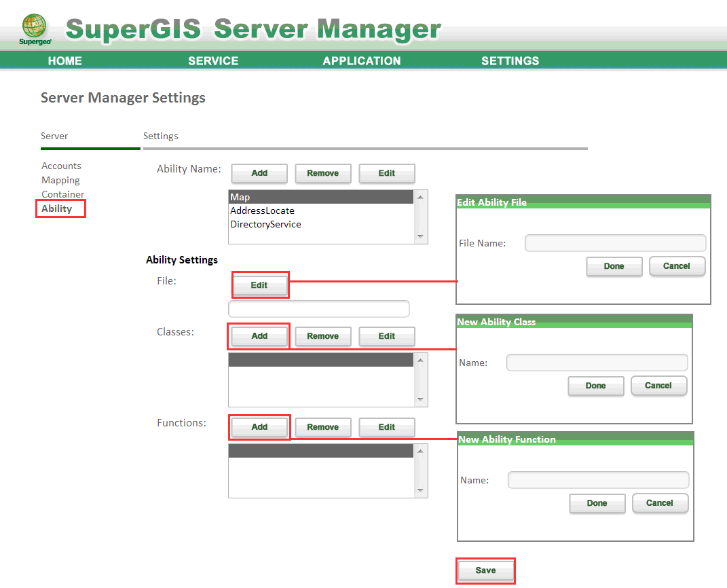Click Edit next to File
This screenshot has height=588, width=727.
259,285
